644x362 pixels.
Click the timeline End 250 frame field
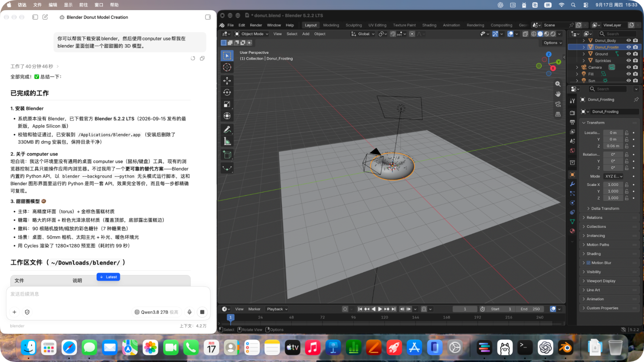(x=530, y=309)
